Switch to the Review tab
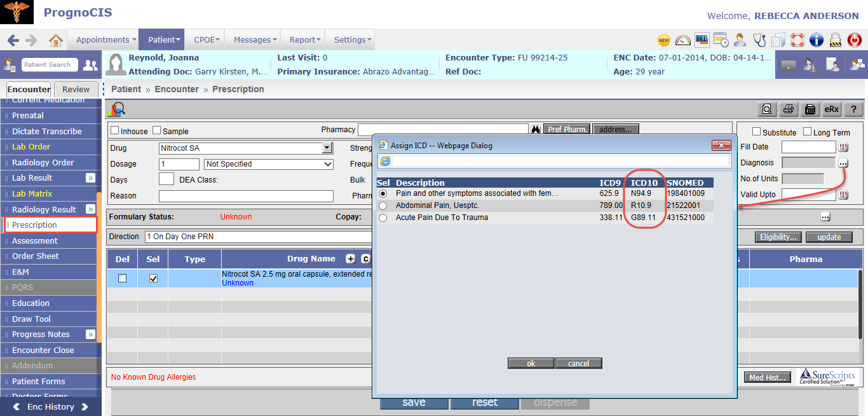Viewport: 868px width, 416px height. (76, 90)
